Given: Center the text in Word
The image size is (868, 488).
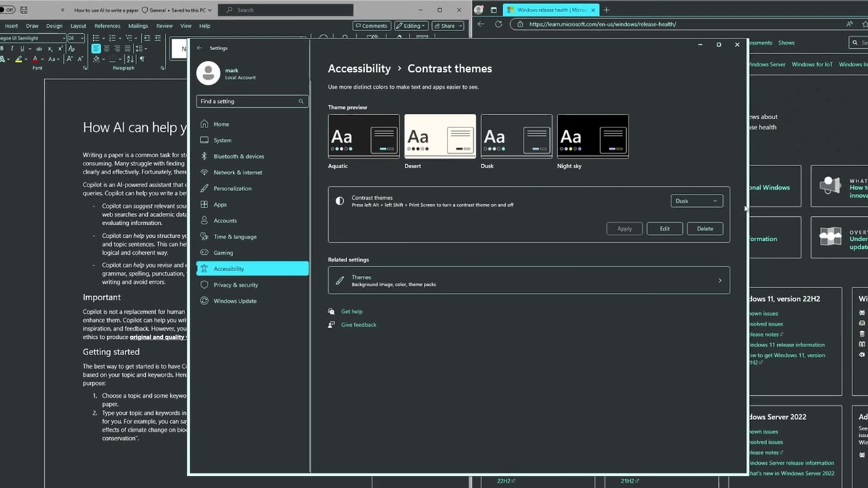Looking at the screenshot, I should click(106, 48).
